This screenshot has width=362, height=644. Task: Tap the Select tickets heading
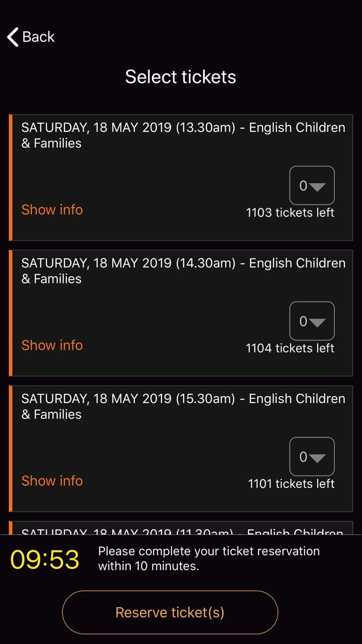pyautogui.click(x=180, y=77)
